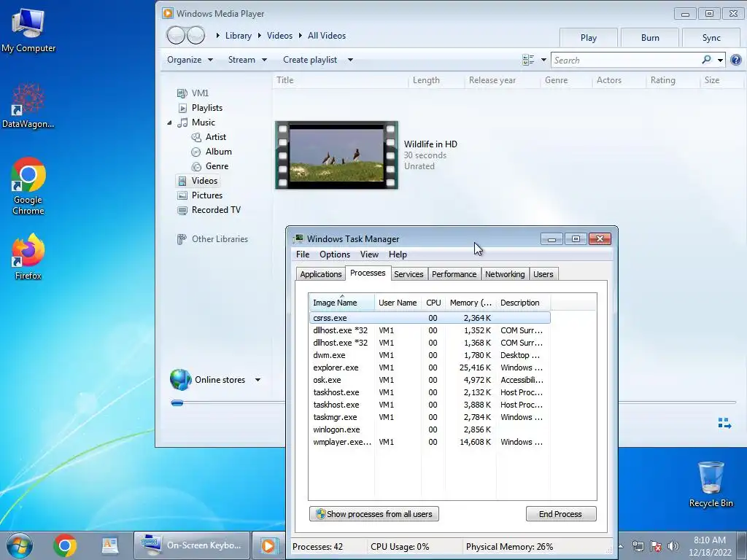Image resolution: width=747 pixels, height=560 pixels.
Task: Switch to Now Playing view icon
Action: coord(724,423)
